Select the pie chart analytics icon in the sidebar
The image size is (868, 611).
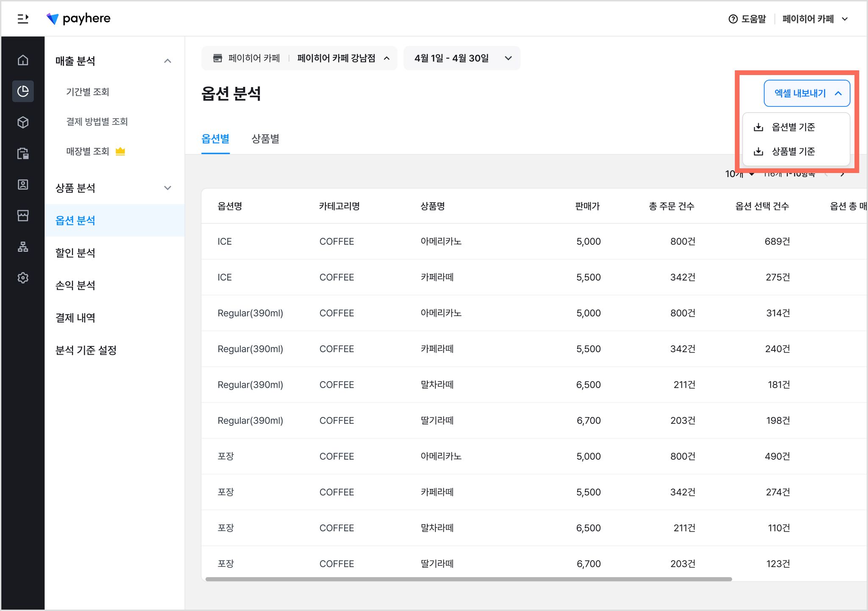(23, 91)
